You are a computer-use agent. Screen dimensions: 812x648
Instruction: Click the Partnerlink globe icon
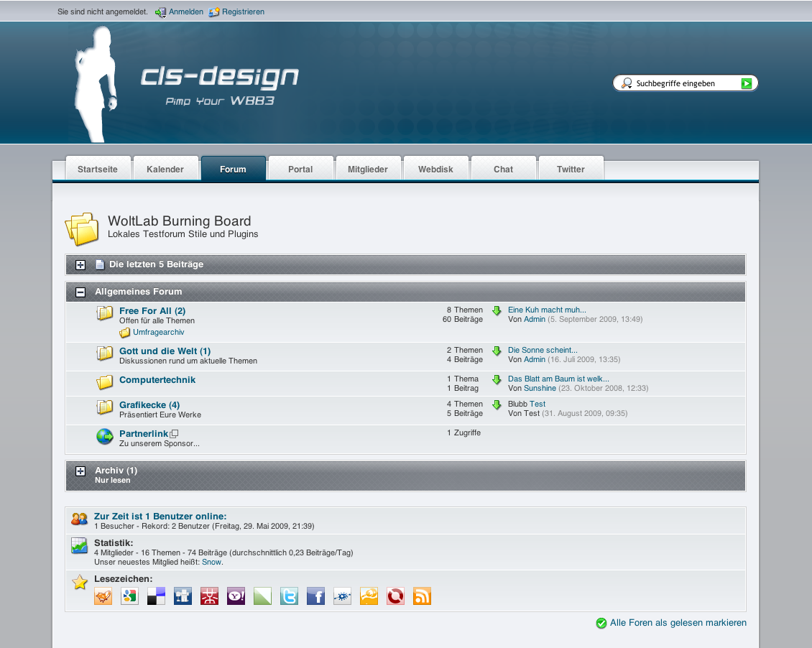pos(105,436)
